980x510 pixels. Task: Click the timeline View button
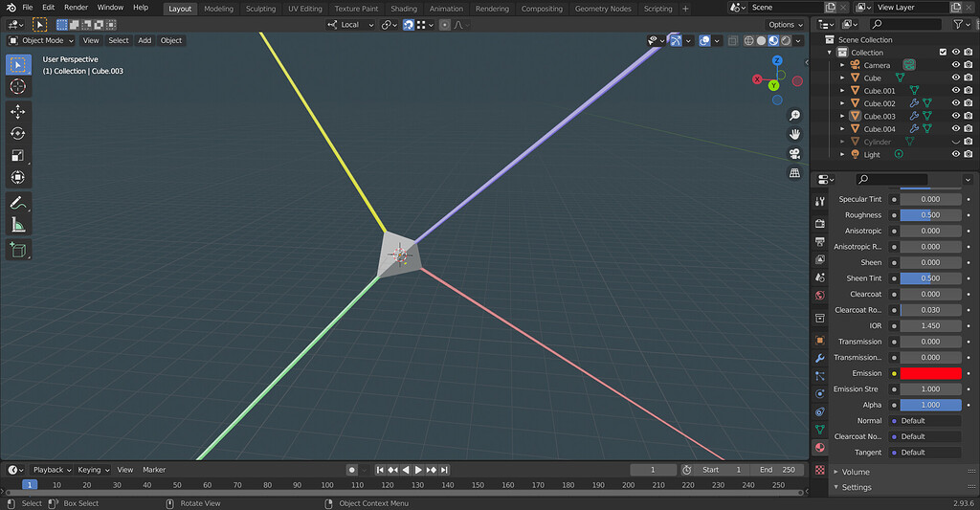(x=125, y=470)
